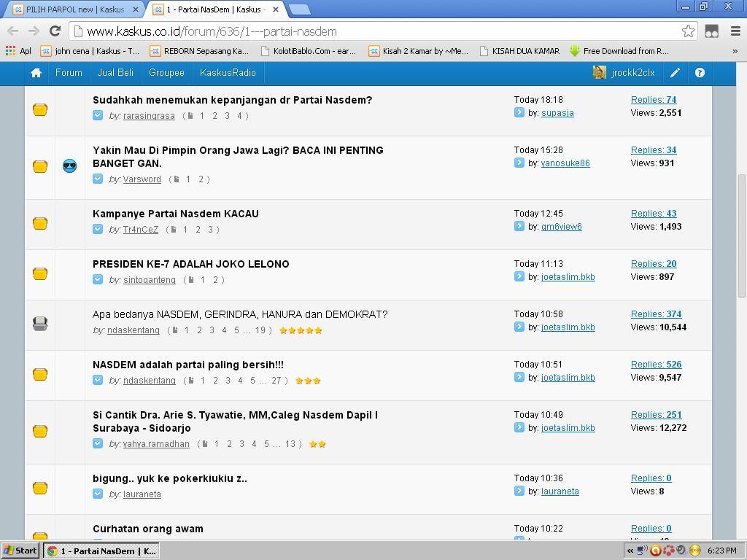Image resolution: width=747 pixels, height=560 pixels.
Task: Open the thread Apa bedanya NASDEM, GERINDRA, HANURA
Action: pyautogui.click(x=240, y=314)
